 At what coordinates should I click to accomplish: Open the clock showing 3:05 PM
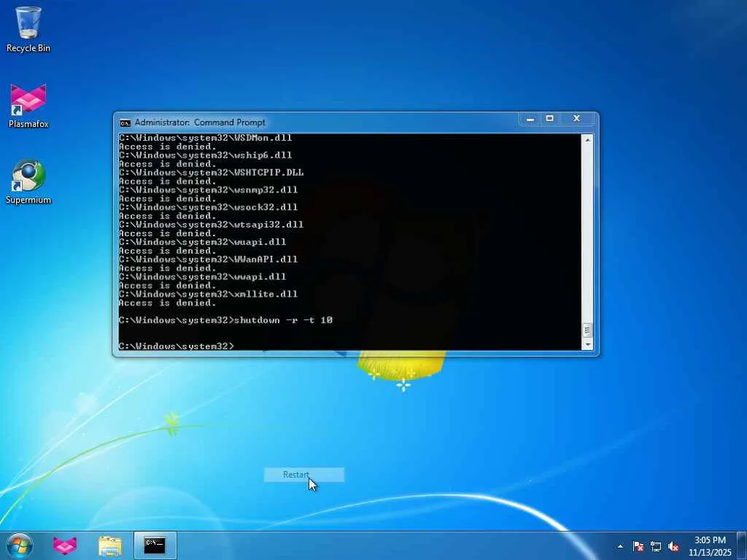pyautogui.click(x=709, y=546)
